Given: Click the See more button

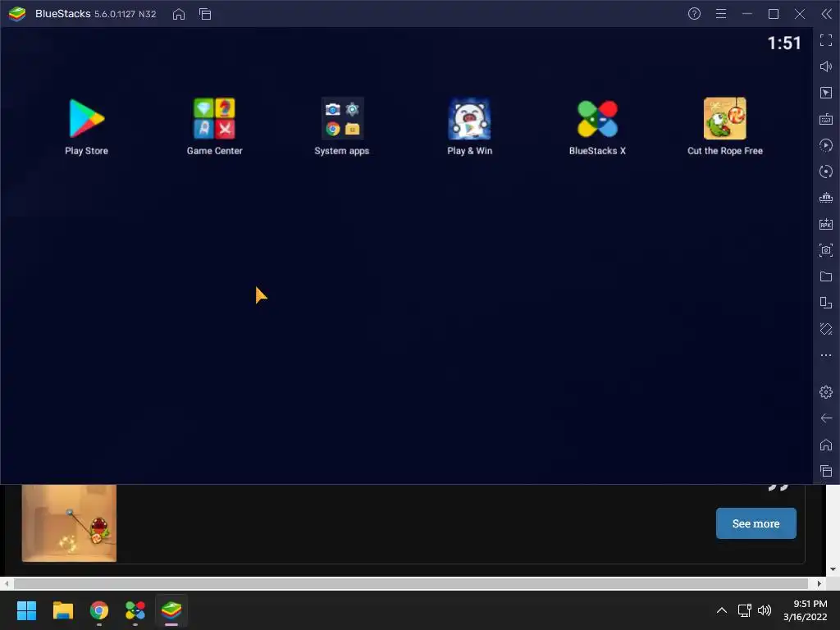Looking at the screenshot, I should (756, 523).
